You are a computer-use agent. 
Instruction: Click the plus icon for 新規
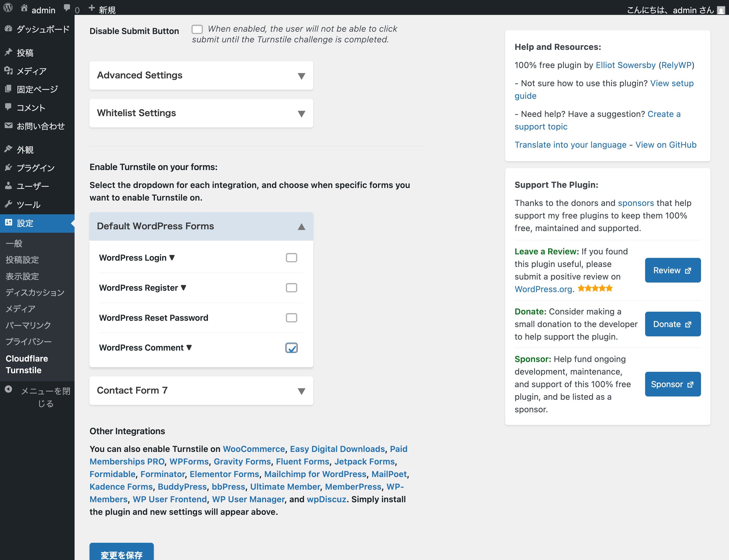(x=92, y=8)
